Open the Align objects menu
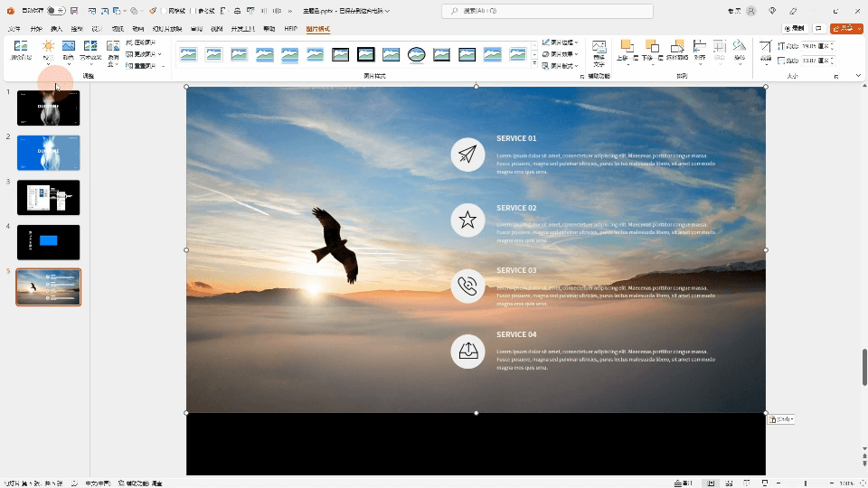Viewport: 868px width, 488px height. click(x=700, y=52)
